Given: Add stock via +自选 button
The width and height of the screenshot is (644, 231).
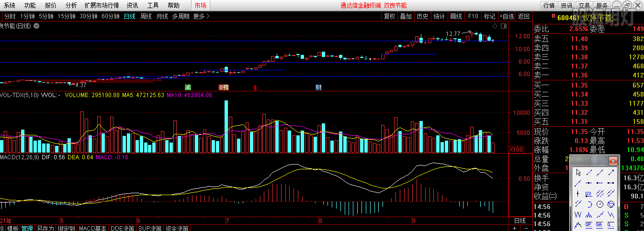Looking at the screenshot, I should 507,16.
